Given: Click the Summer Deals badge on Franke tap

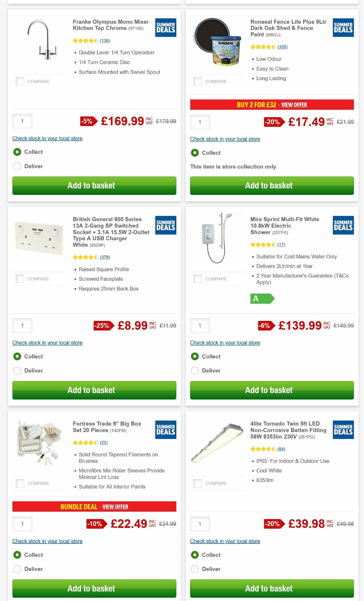Looking at the screenshot, I should pyautogui.click(x=166, y=28).
